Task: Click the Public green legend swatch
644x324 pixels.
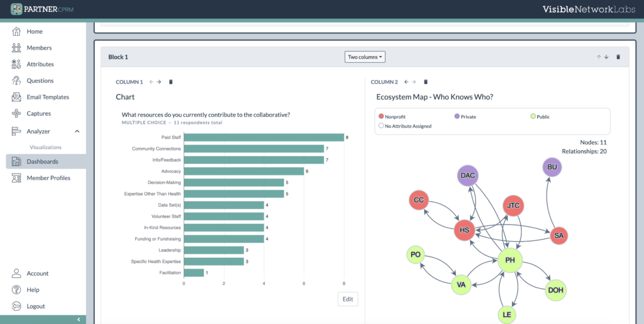Action: tap(533, 116)
